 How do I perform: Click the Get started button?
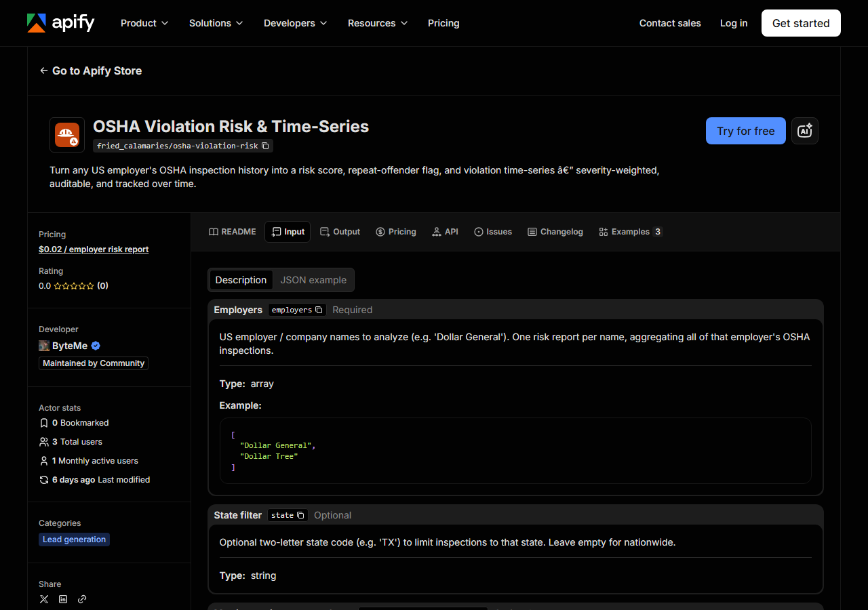pyautogui.click(x=801, y=23)
